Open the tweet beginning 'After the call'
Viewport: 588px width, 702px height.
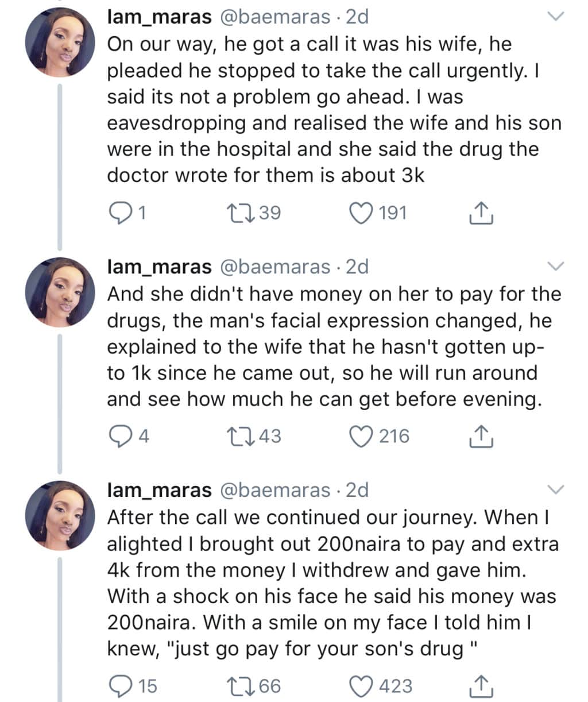point(332,583)
